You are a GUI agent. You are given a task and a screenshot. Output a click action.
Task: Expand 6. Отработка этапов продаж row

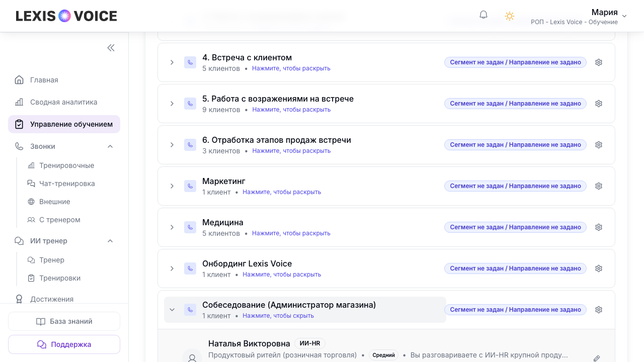point(172,145)
